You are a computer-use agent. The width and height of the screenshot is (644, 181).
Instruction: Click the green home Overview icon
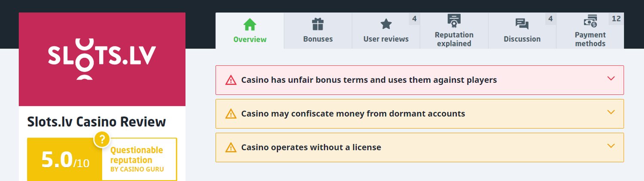tap(250, 24)
